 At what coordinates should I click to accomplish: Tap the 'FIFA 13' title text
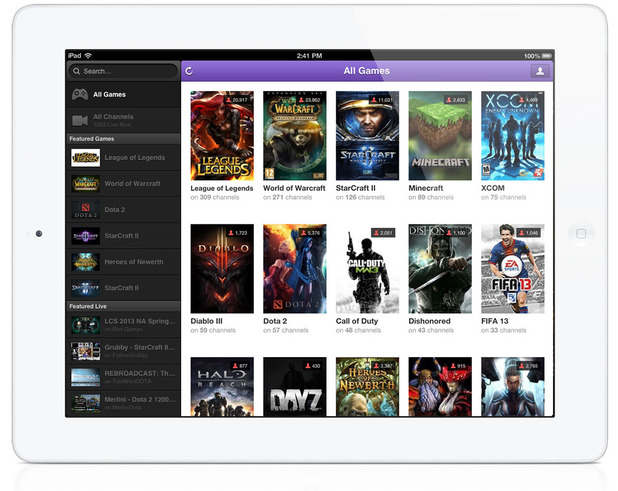coord(495,321)
